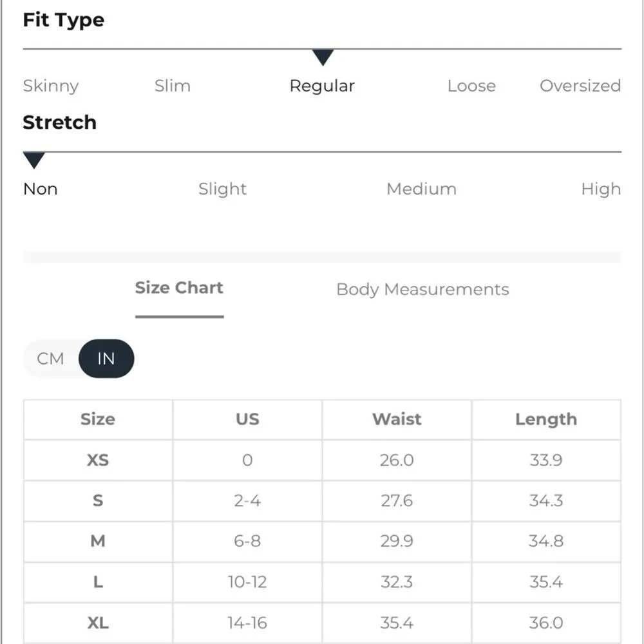Click High on the Stretch scale
The image size is (644, 644).
601,189
